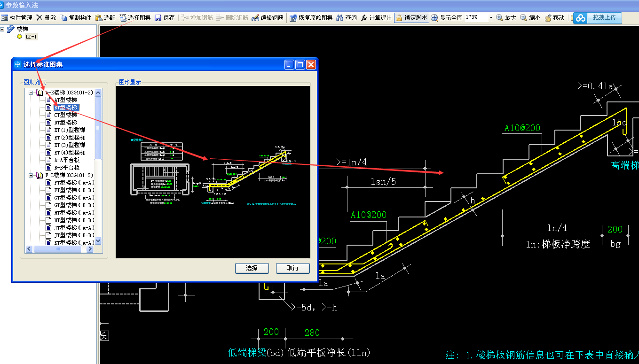
Task: Select ET(2)型楼梯 entry
Action: pyautogui.click(x=70, y=138)
